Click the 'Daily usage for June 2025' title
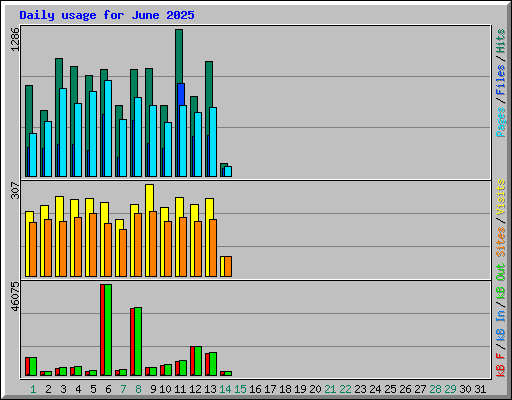 [x=107, y=15]
